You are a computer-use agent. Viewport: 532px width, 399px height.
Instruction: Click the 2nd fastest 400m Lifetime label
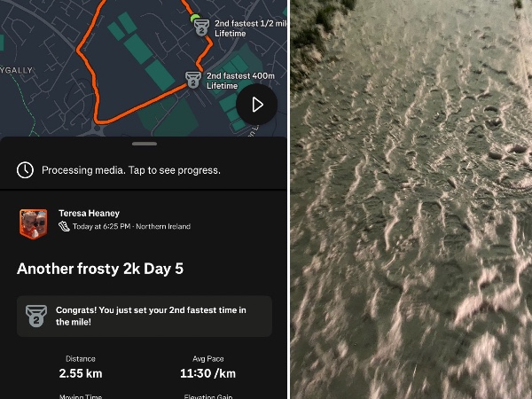[240, 81]
